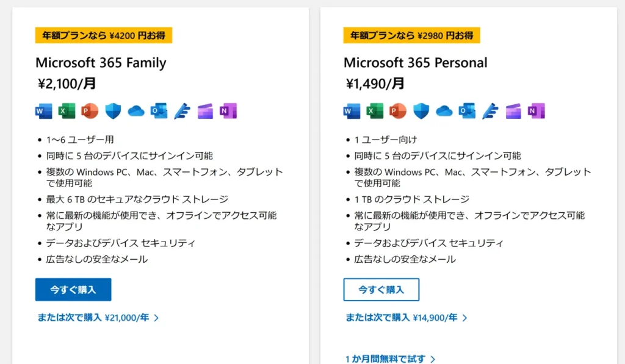The height and width of the screenshot is (364, 625).
Task: Click the Outlook icon in the Personal card
Action: [x=467, y=111]
